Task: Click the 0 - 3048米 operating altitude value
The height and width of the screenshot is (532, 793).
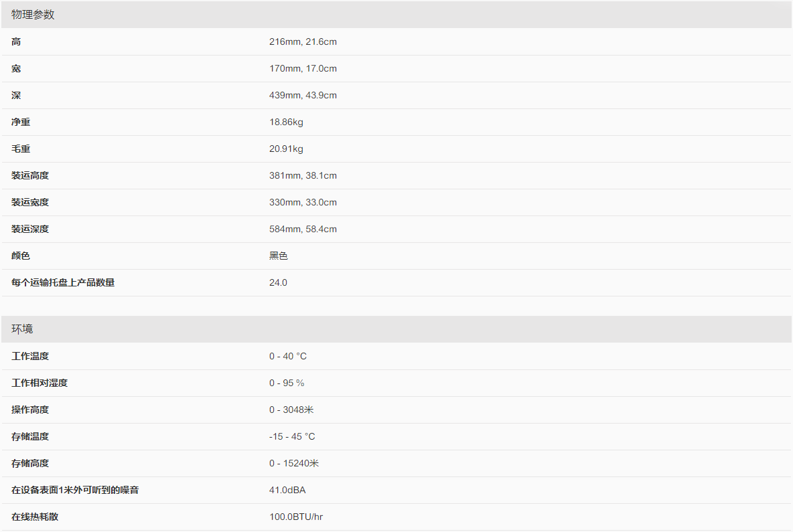Action: [291, 410]
